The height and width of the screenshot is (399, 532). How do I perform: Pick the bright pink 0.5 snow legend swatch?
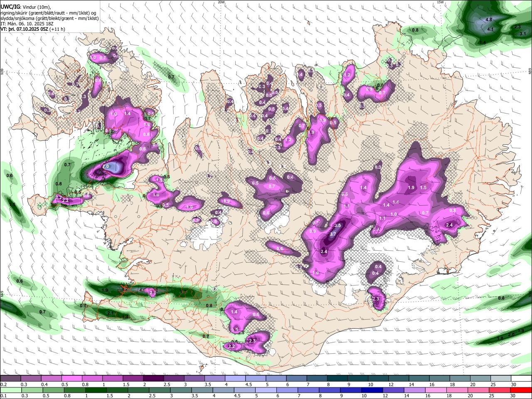(x=71, y=379)
